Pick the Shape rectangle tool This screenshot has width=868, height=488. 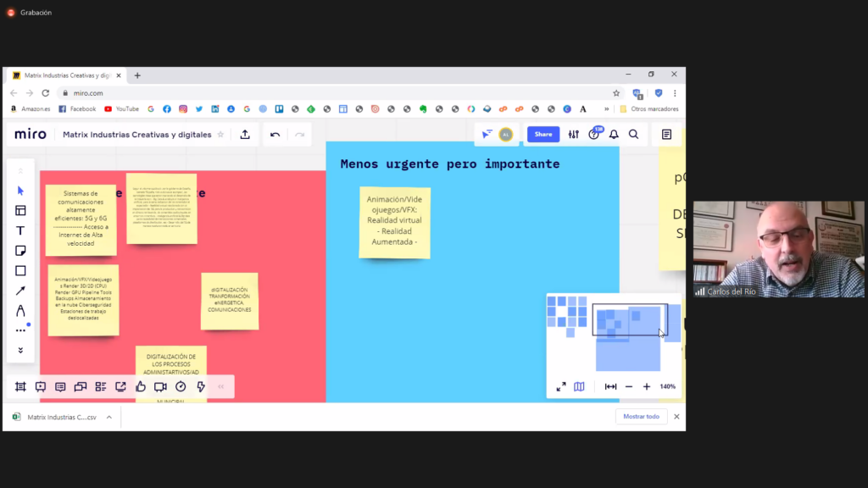[20, 271]
